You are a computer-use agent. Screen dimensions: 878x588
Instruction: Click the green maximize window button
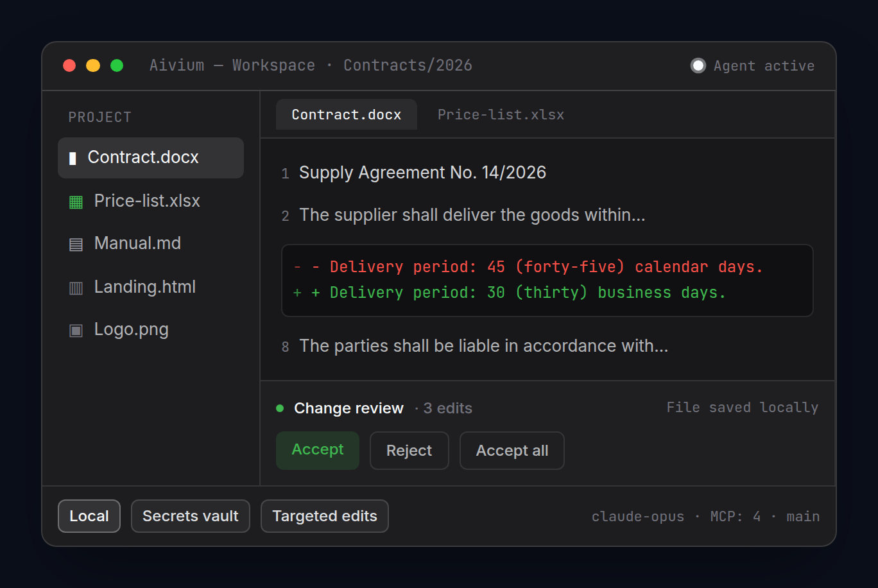point(117,65)
